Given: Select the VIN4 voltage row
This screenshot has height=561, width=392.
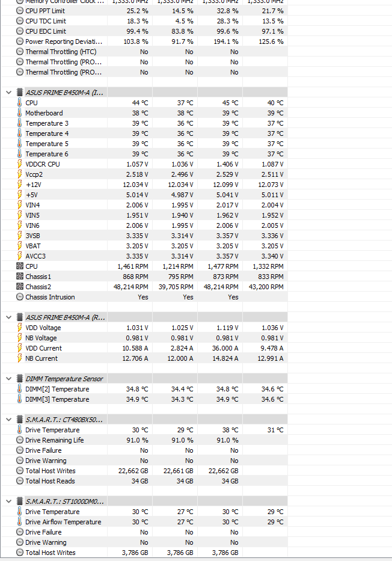Looking at the screenshot, I should point(144,205).
